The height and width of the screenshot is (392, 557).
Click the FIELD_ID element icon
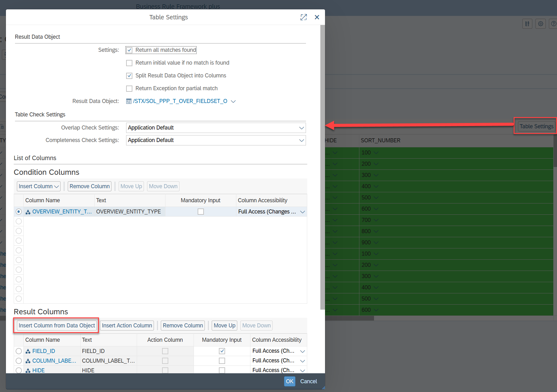click(28, 351)
